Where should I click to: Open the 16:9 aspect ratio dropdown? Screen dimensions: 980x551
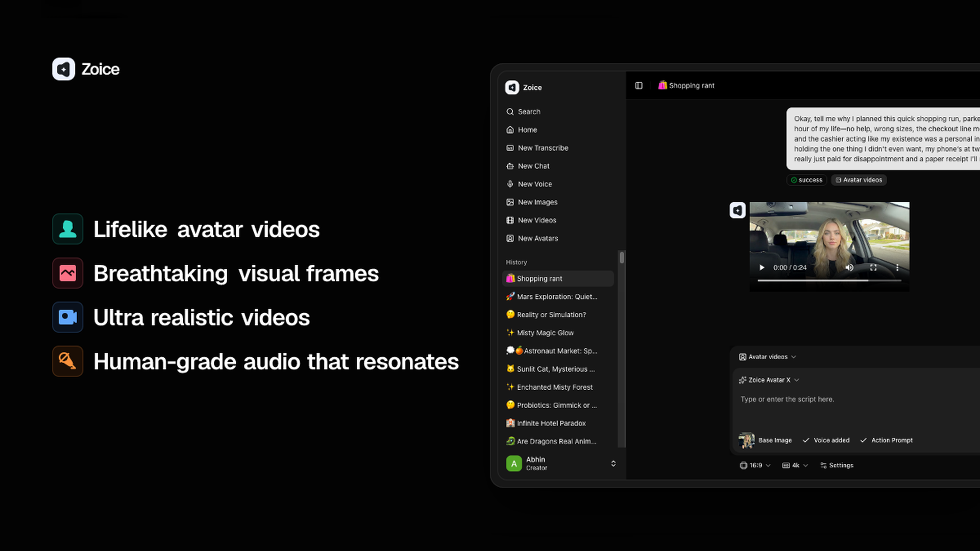755,465
